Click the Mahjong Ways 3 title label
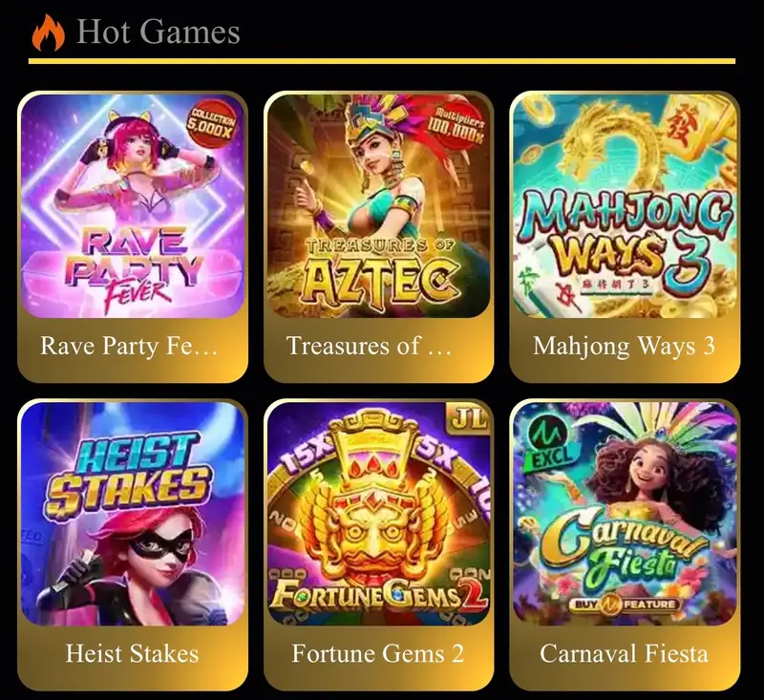Image resolution: width=764 pixels, height=700 pixels. point(625,346)
